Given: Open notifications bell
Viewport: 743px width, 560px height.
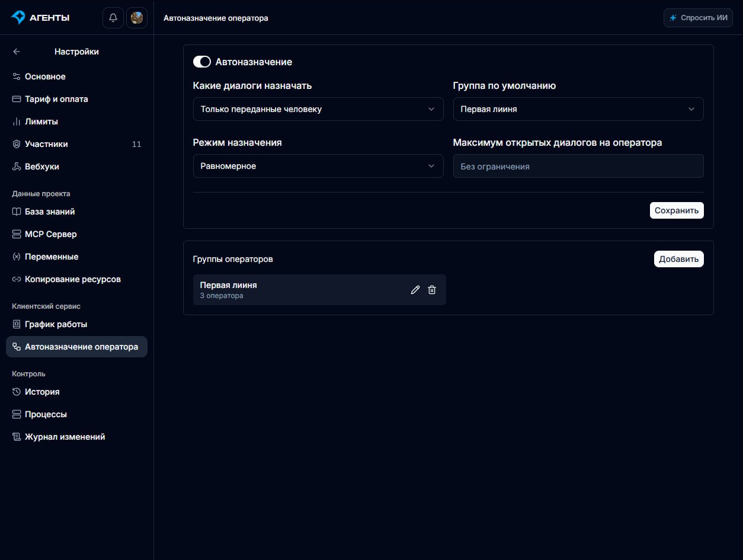Looking at the screenshot, I should coord(113,18).
